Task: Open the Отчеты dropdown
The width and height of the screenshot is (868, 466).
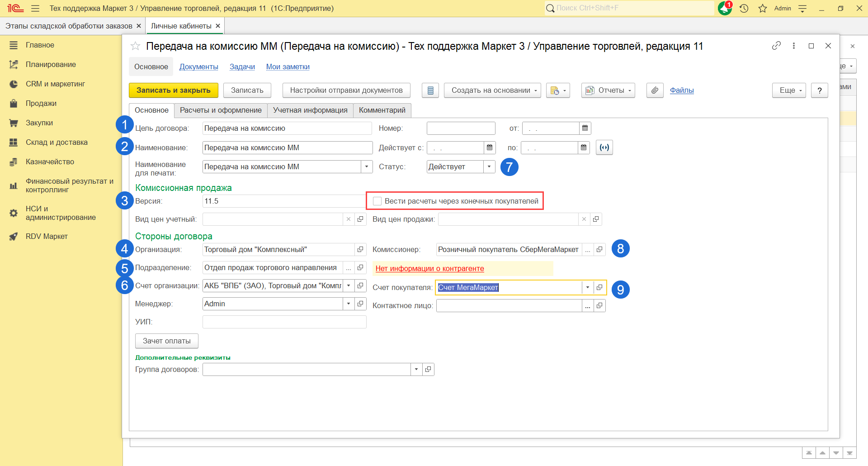Action: pyautogui.click(x=608, y=90)
